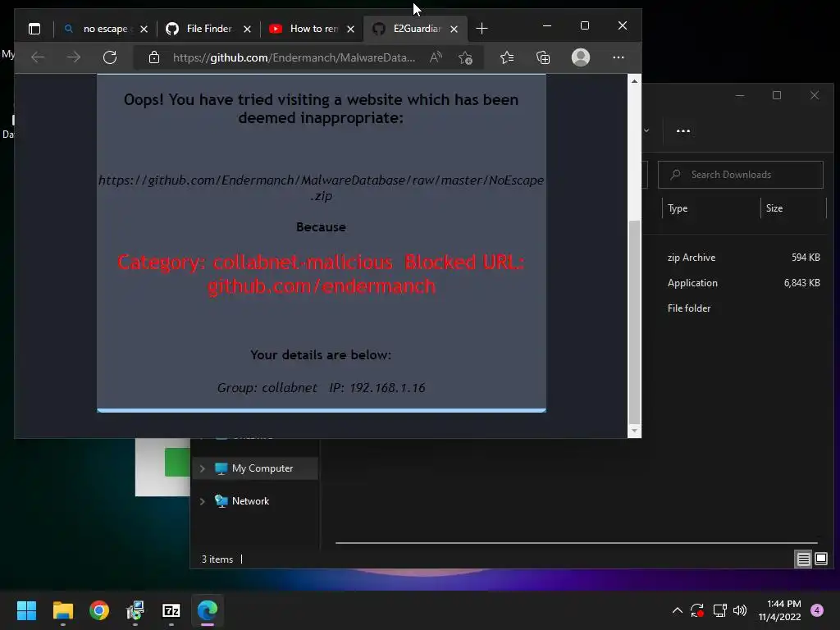
Task: Open File Explorer from taskbar
Action: coord(62,610)
